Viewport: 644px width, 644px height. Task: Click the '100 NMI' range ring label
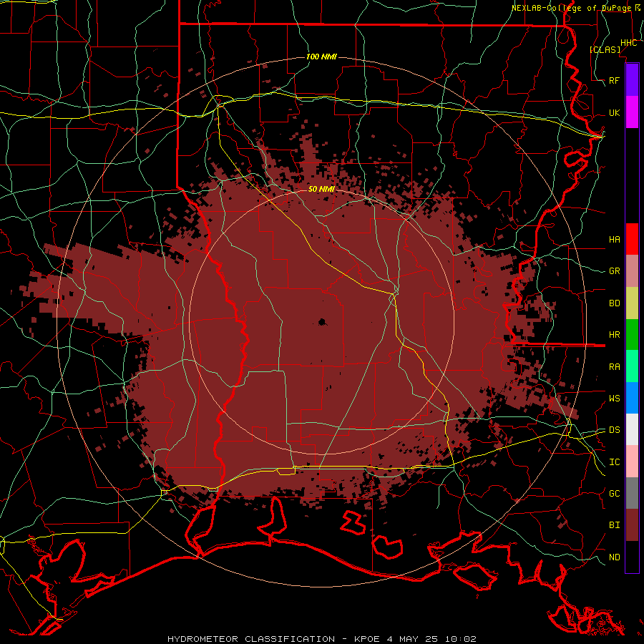coord(321,57)
